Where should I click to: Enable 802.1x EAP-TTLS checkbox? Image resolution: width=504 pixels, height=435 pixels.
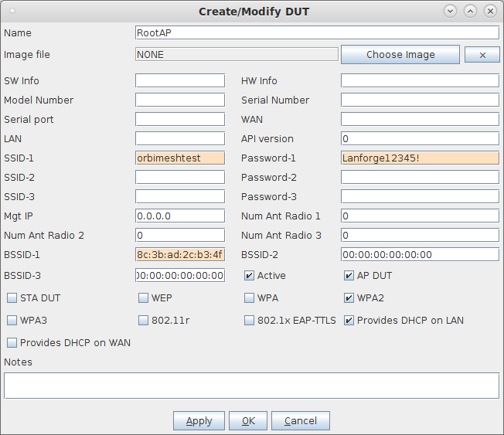(250, 321)
